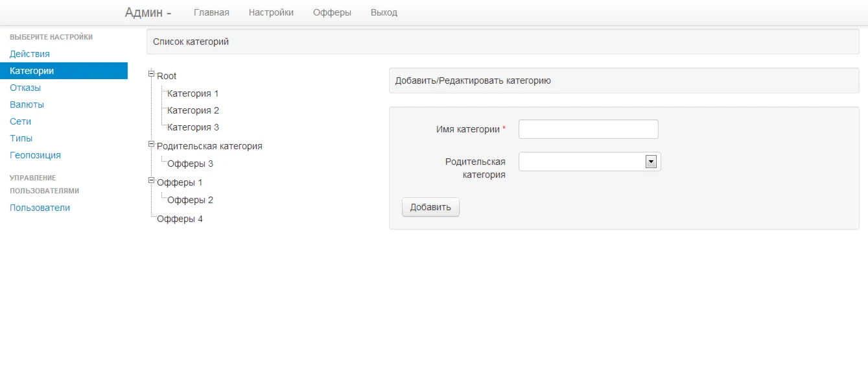Select Категория 2 in the tree
Screen dimensions: 868x366
pyautogui.click(x=193, y=110)
